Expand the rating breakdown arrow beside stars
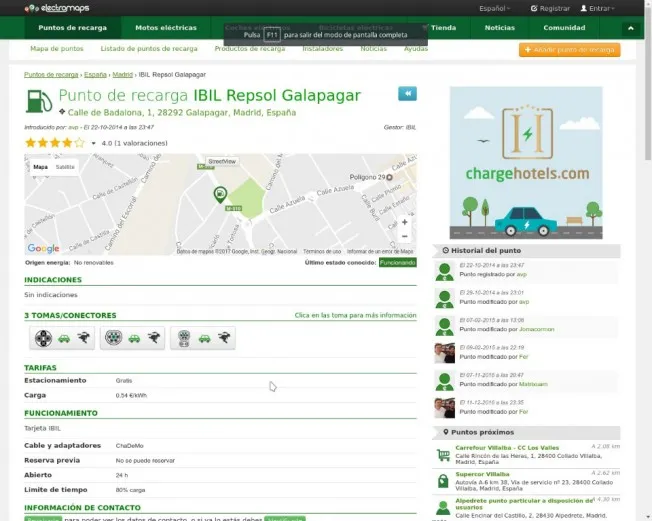652x521 pixels. (94, 143)
